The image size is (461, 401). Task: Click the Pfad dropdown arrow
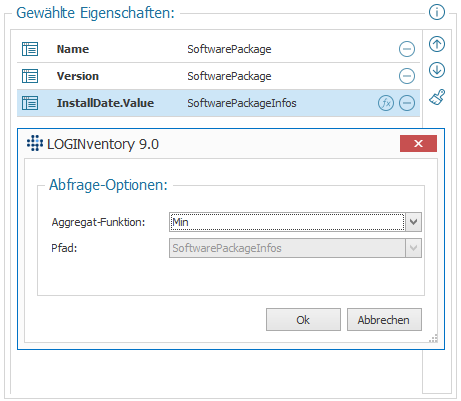click(x=413, y=248)
